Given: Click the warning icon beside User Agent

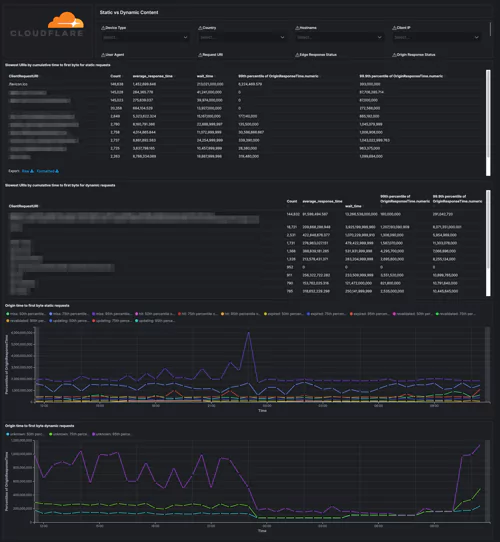Looking at the screenshot, I should click(x=103, y=55).
